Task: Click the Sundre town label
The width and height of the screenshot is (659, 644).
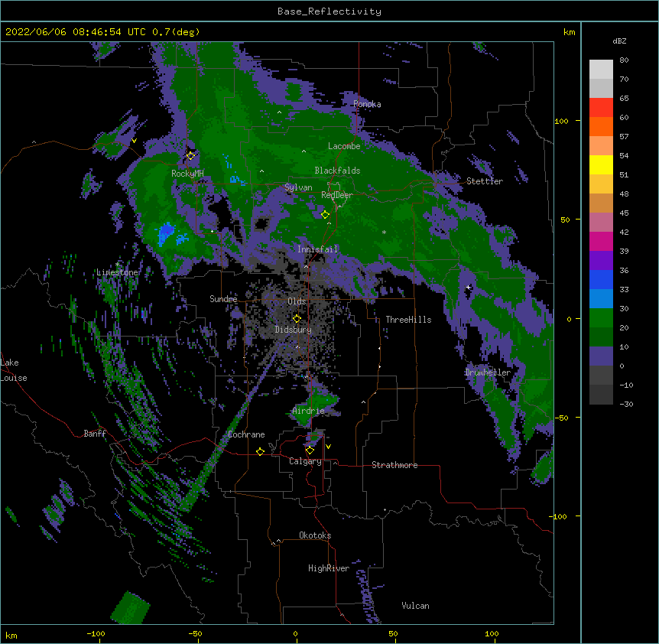Action: tap(223, 299)
